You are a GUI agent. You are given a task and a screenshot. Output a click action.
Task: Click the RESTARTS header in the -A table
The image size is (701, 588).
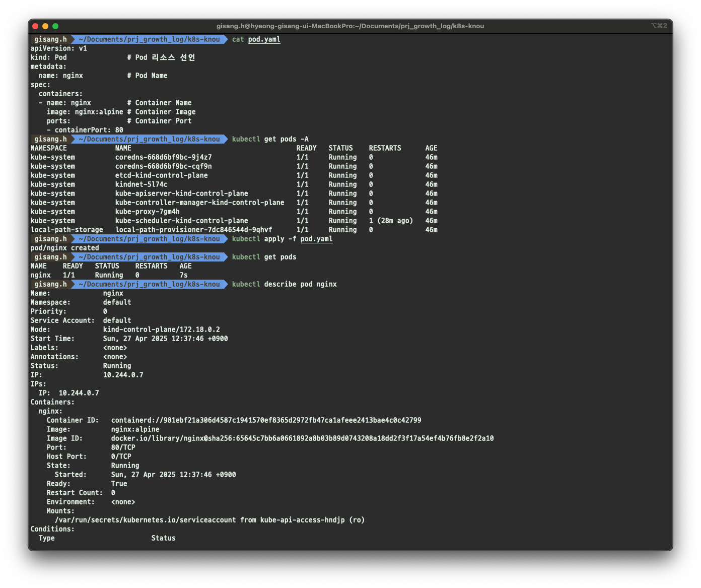(x=385, y=148)
